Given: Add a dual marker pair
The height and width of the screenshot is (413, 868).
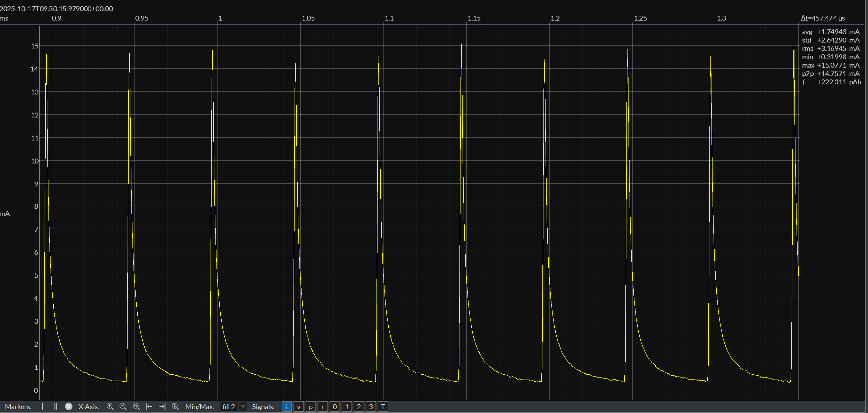Looking at the screenshot, I should coord(55,406).
